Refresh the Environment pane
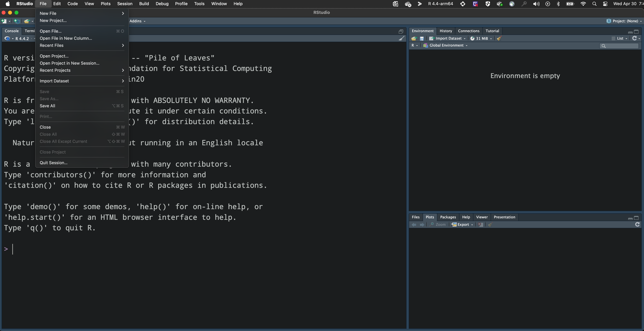Image resolution: width=644 pixels, height=331 pixels. coord(634,38)
